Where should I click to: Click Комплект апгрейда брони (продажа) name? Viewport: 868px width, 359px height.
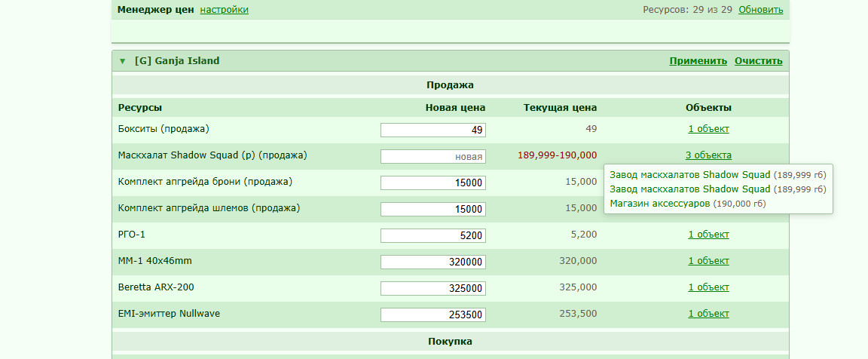206,182
